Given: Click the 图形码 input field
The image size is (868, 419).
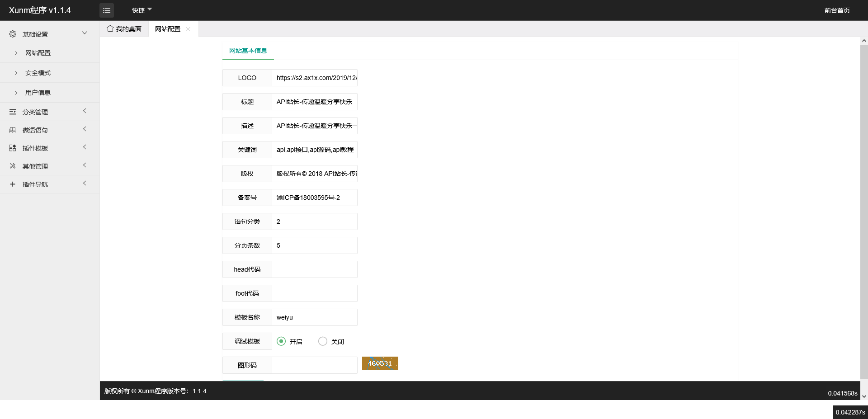Looking at the screenshot, I should pos(314,365).
